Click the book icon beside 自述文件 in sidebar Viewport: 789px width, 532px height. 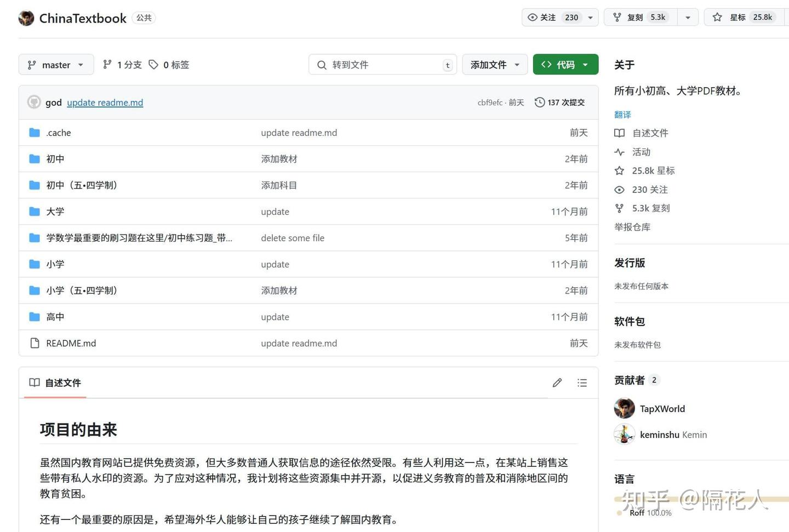pyautogui.click(x=619, y=133)
